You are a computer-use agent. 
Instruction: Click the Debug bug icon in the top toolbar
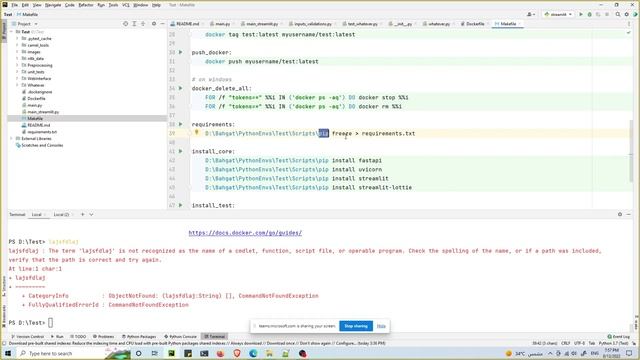tap(589, 14)
